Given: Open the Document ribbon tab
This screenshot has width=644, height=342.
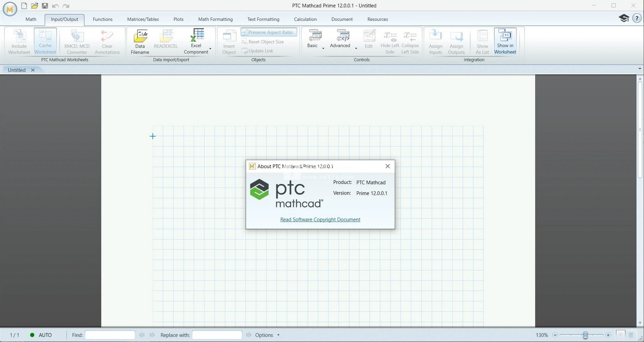Looking at the screenshot, I should [x=342, y=19].
